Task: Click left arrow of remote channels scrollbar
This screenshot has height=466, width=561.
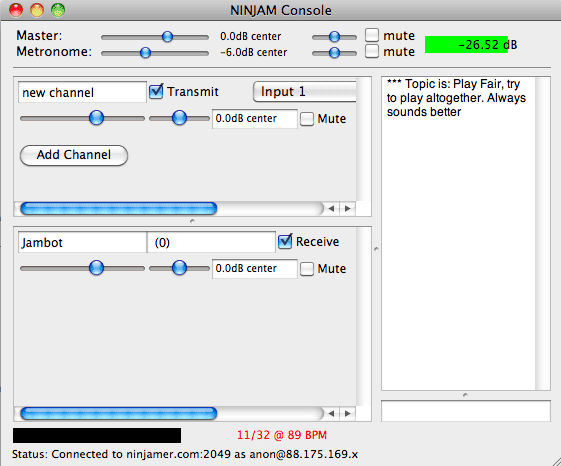Action: pyautogui.click(x=331, y=413)
